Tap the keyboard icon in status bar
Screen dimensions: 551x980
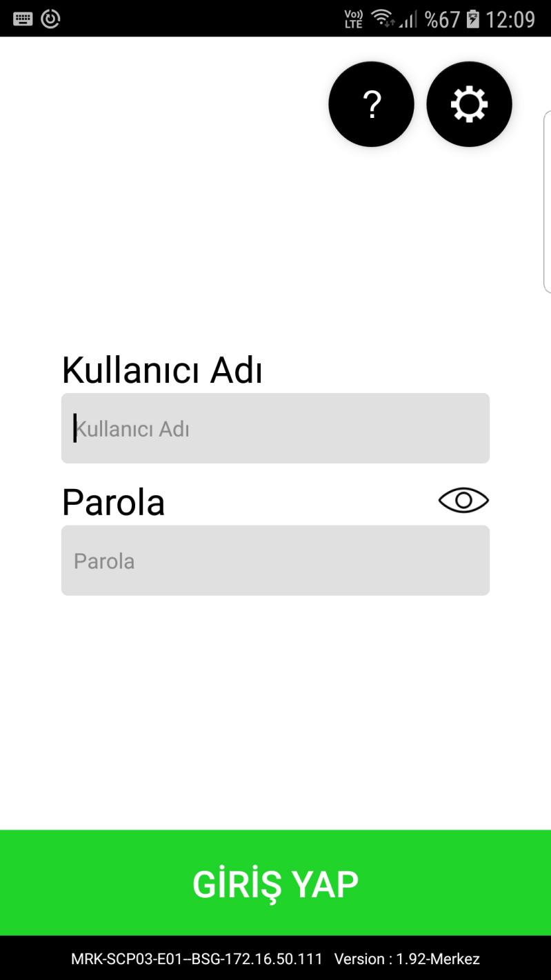click(x=23, y=19)
